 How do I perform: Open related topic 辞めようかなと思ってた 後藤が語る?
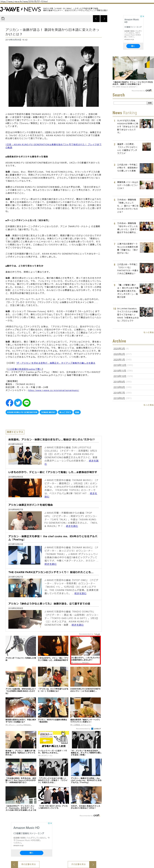49,603
